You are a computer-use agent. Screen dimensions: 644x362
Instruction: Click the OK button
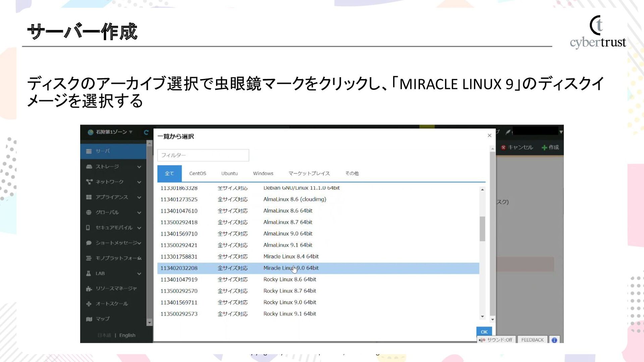pos(484,331)
